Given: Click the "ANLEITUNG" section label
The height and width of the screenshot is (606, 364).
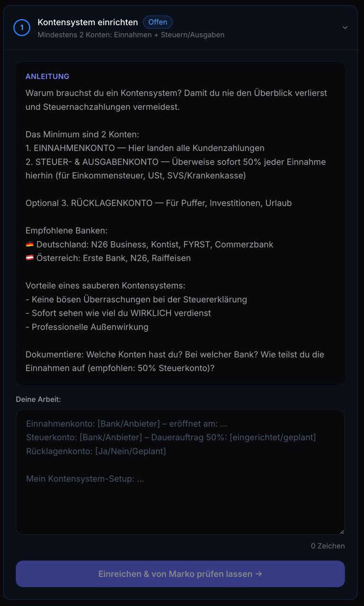Looking at the screenshot, I should click(x=47, y=76).
